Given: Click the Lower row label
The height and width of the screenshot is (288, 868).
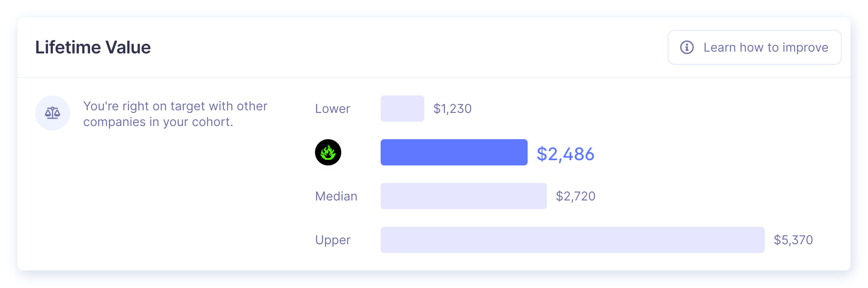Looking at the screenshot, I should [x=332, y=109].
